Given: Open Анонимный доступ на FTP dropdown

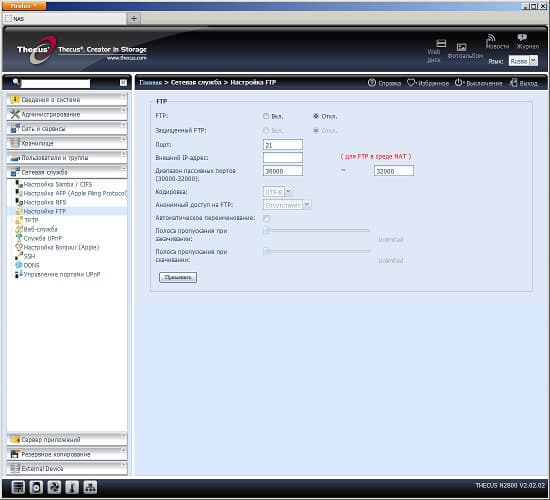Looking at the screenshot, I should point(287,205).
